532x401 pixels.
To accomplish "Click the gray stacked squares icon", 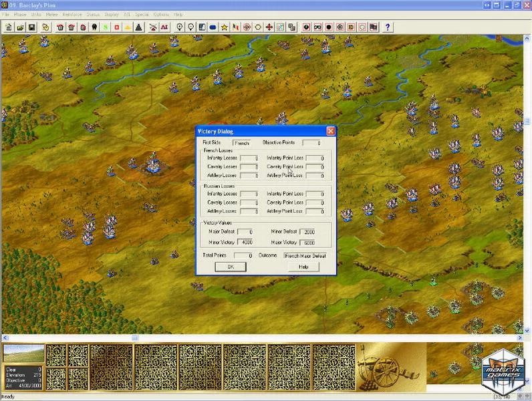I will [x=291, y=27].
